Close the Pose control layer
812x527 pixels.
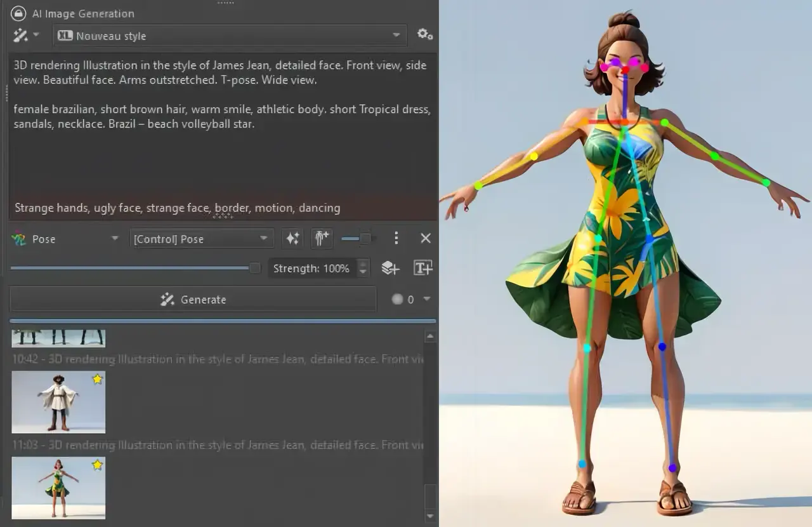coord(425,238)
